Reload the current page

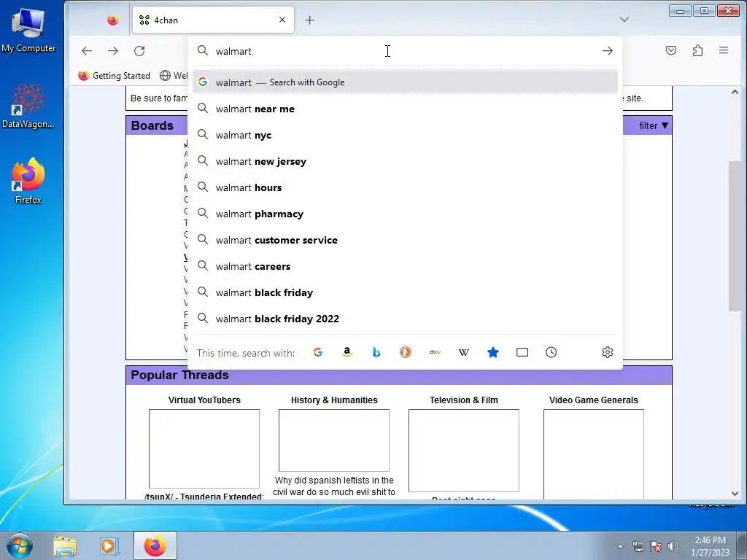tap(139, 50)
